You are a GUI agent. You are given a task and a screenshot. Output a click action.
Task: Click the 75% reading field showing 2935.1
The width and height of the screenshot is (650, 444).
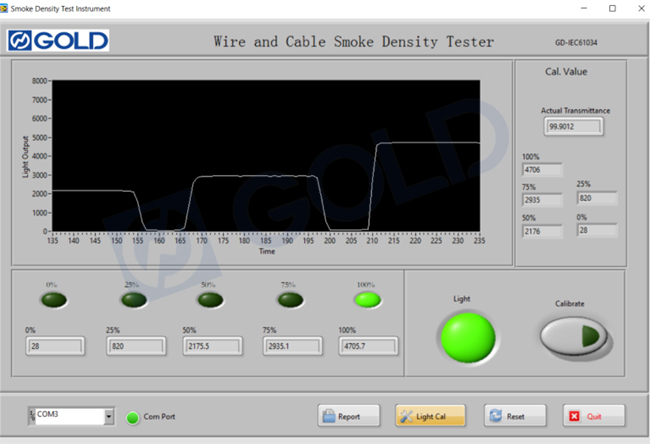293,346
